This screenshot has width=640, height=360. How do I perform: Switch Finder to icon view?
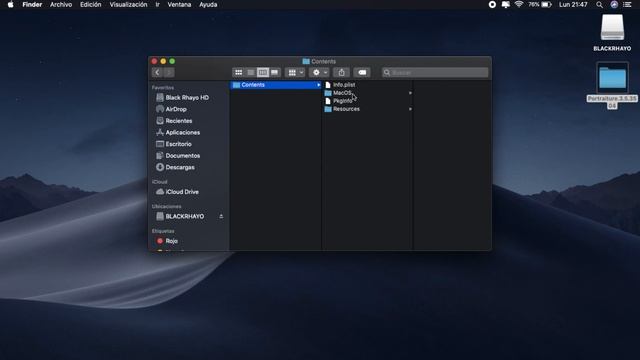point(239,72)
